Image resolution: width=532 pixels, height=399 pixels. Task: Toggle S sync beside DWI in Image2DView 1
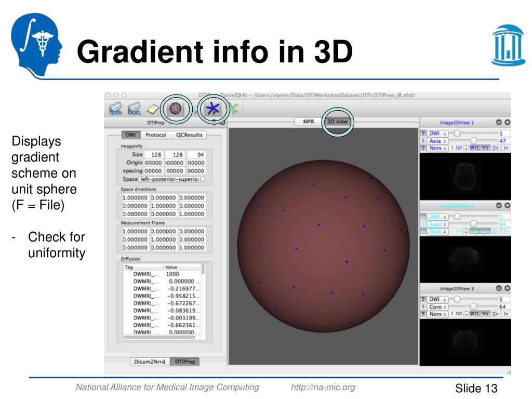pyautogui.click(x=423, y=134)
